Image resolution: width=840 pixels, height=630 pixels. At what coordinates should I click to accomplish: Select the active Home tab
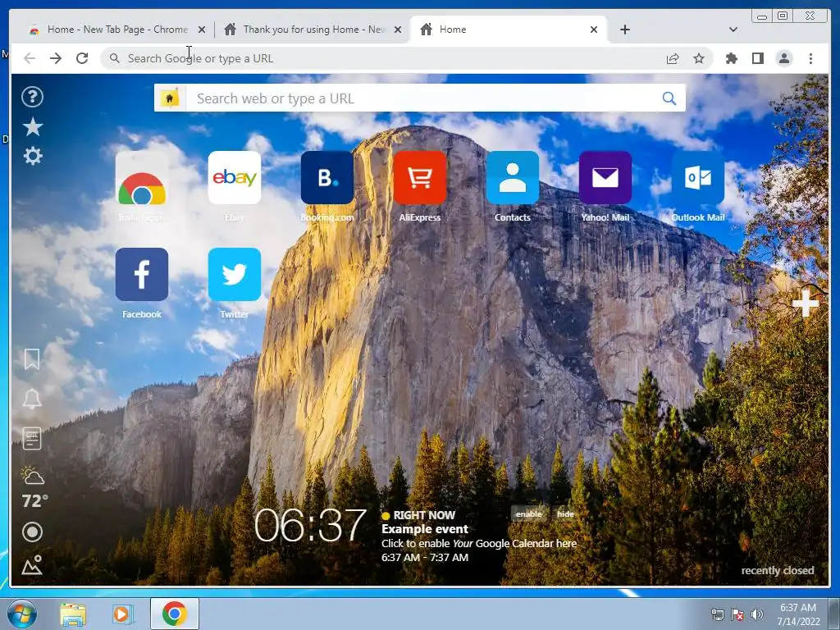pos(509,30)
